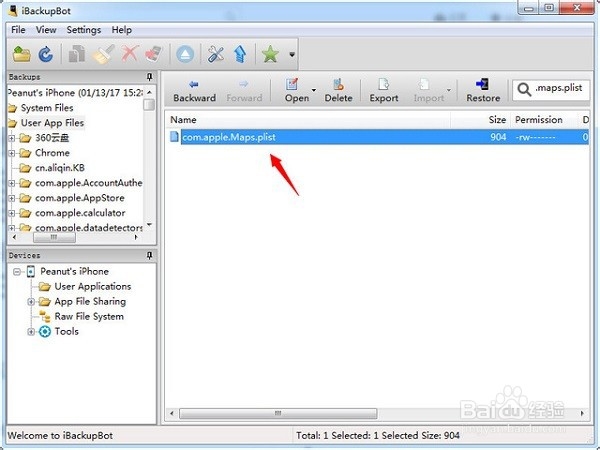Click the 904 size value cell
Image resolution: width=600 pixels, height=450 pixels.
[x=498, y=137]
